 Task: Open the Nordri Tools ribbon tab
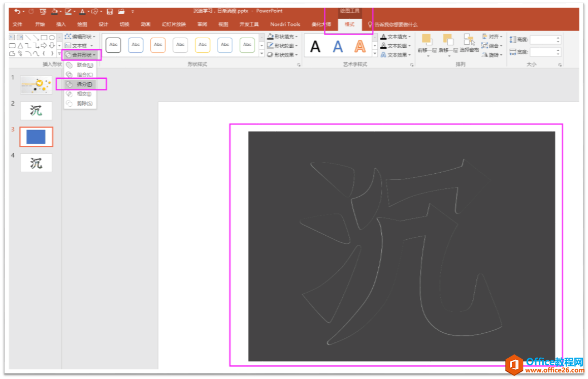click(285, 24)
